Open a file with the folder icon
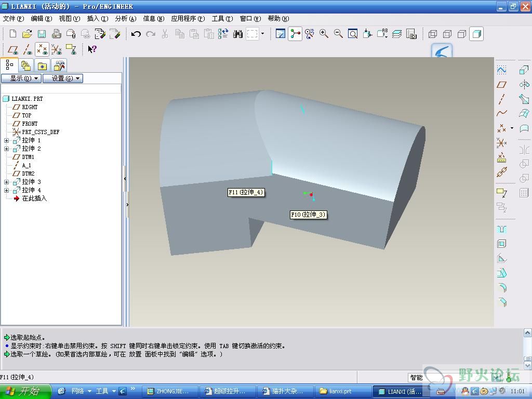The width and height of the screenshot is (532, 399). tap(27, 34)
